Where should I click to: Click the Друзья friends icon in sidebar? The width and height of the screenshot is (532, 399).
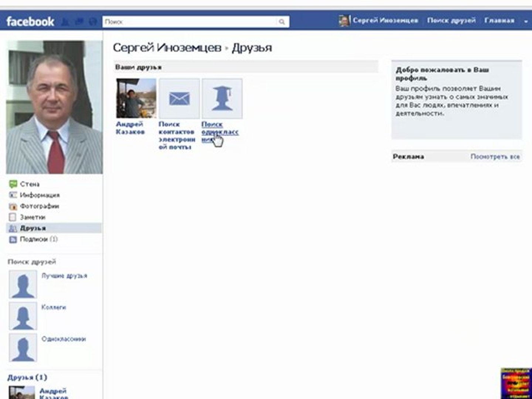pyautogui.click(x=13, y=228)
